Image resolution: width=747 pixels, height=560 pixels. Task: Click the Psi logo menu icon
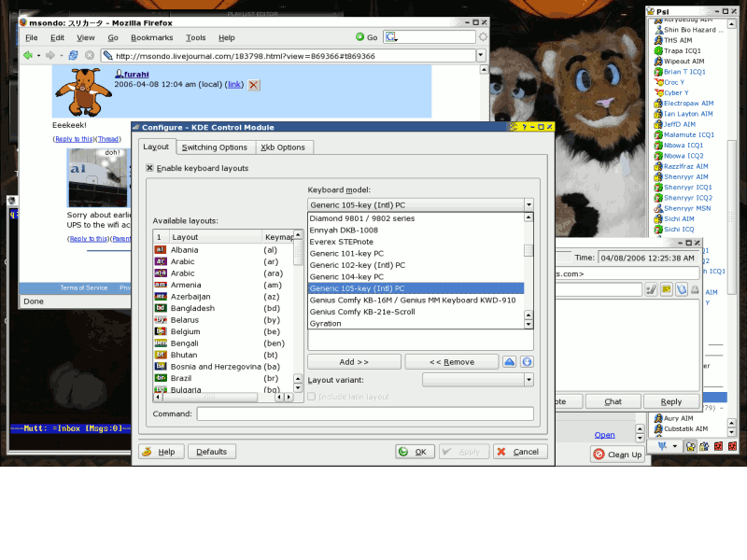click(661, 447)
